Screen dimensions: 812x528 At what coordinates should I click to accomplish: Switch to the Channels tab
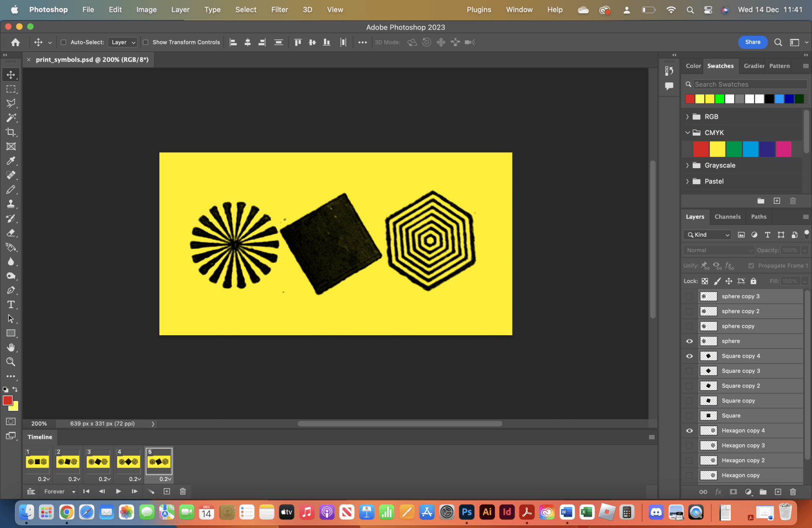[727, 216]
